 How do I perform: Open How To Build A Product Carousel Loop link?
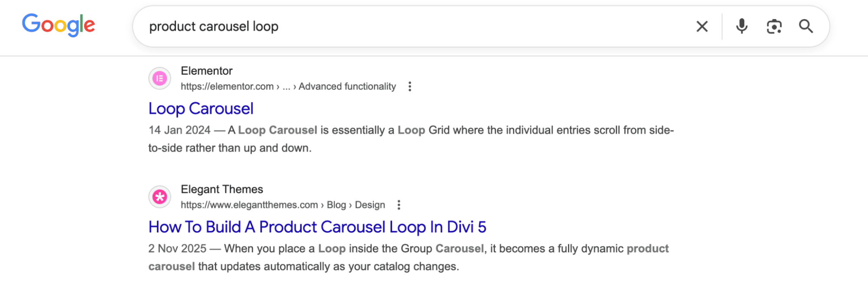[317, 227]
